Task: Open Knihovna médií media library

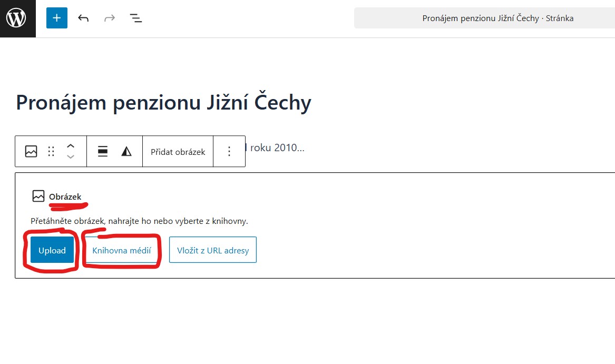Action: point(122,251)
